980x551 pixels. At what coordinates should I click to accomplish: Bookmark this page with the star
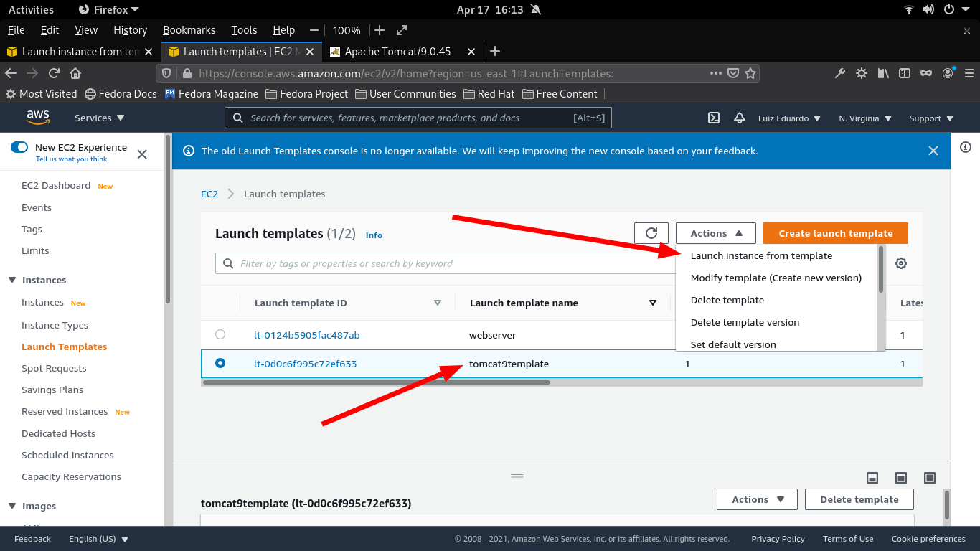coord(750,73)
